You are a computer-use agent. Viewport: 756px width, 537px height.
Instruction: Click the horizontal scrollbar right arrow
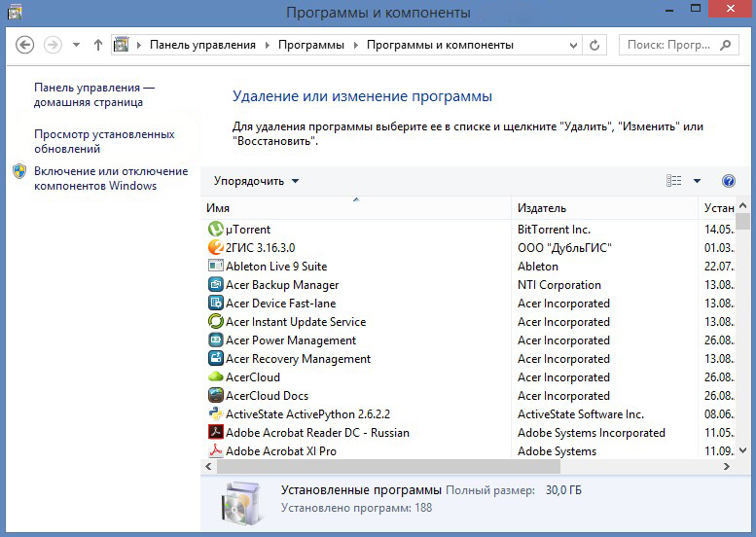point(727,466)
